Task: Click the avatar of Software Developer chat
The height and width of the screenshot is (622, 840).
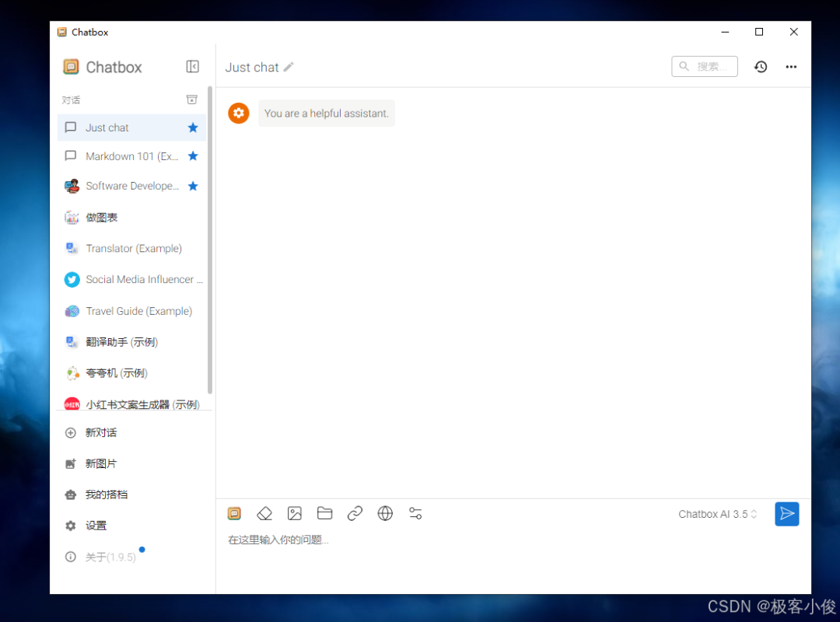Action: pos(72,186)
